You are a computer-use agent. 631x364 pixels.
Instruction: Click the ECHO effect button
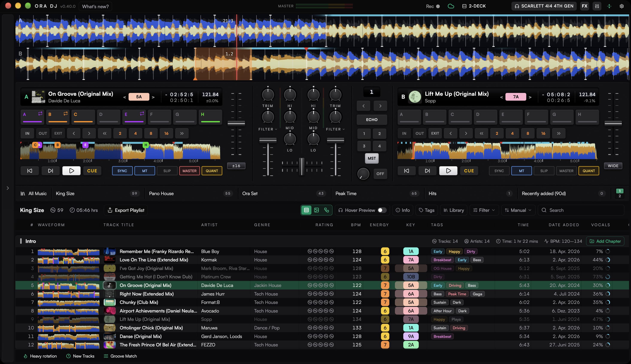[372, 120]
